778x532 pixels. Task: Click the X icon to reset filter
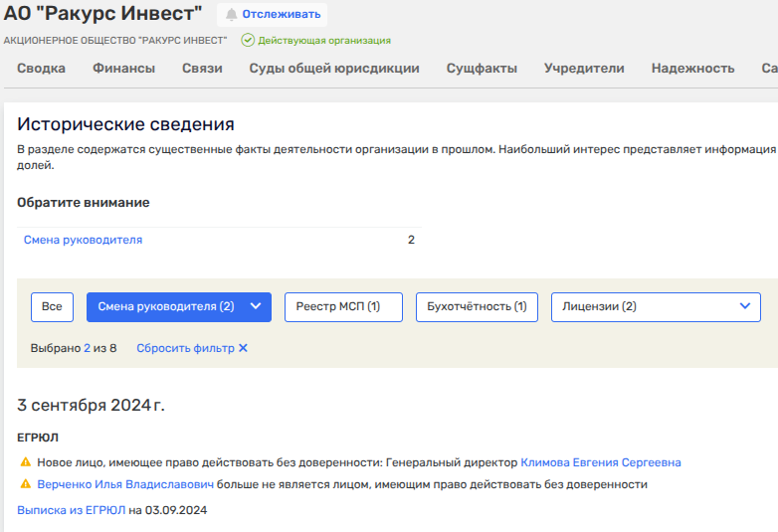tap(243, 349)
